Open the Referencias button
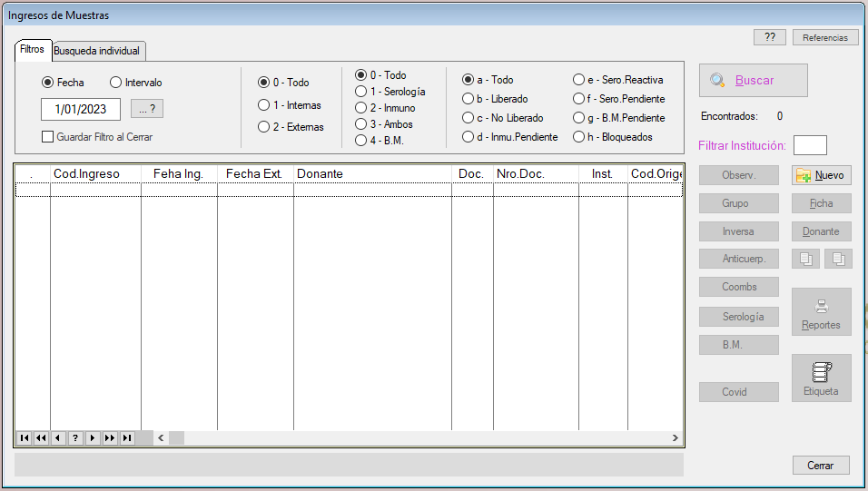This screenshot has height=491, width=868. (824, 37)
